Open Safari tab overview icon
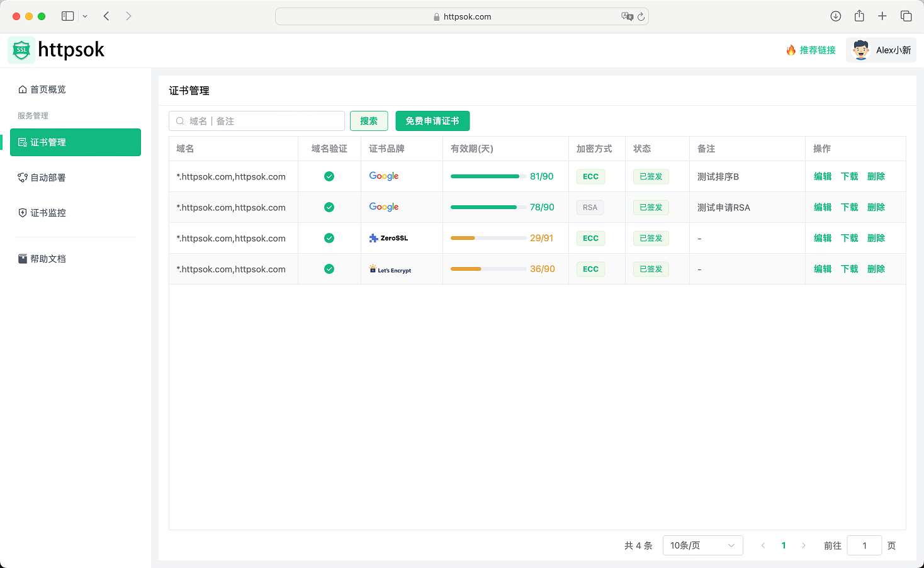The image size is (924, 568). 906,16
